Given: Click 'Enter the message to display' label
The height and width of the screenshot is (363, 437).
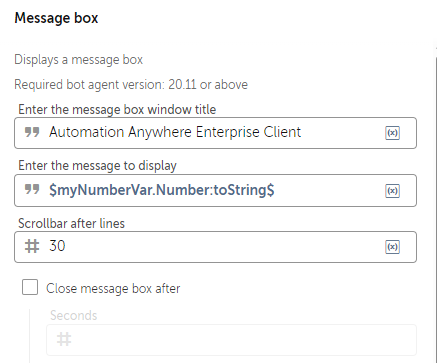Looking at the screenshot, I should click(97, 166).
